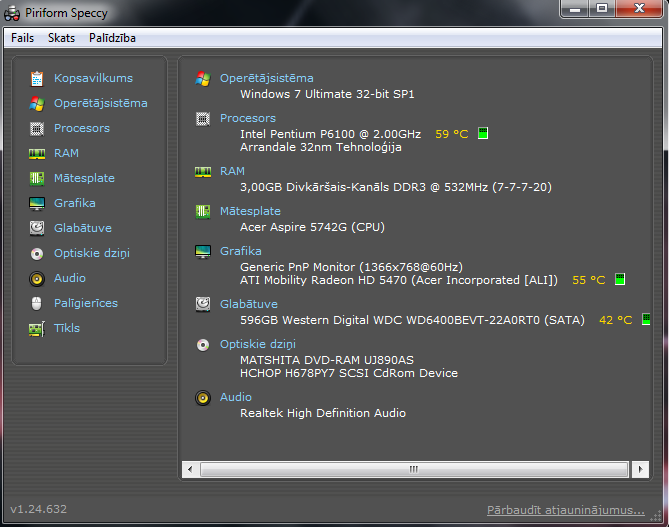Click the RAM stick icon in the summary panel
Image resolution: width=669 pixels, height=527 pixels.
pos(203,172)
